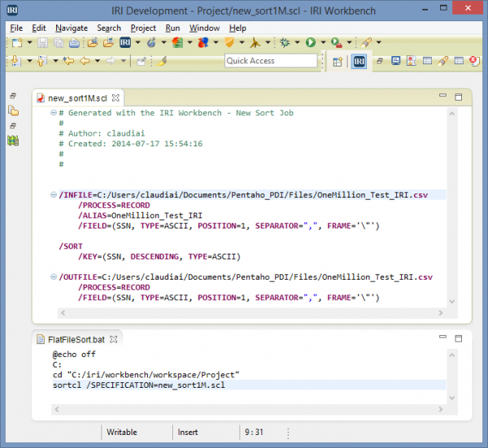Screen dimensions: 488x448
Task: Minimize the new_sort1M.scl editor pane
Action: tap(442, 95)
